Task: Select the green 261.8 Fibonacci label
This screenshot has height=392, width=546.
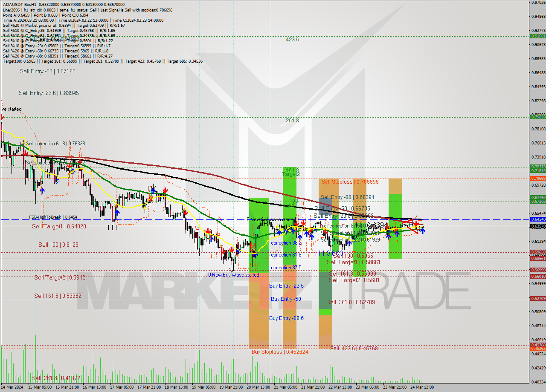Action: point(292,121)
